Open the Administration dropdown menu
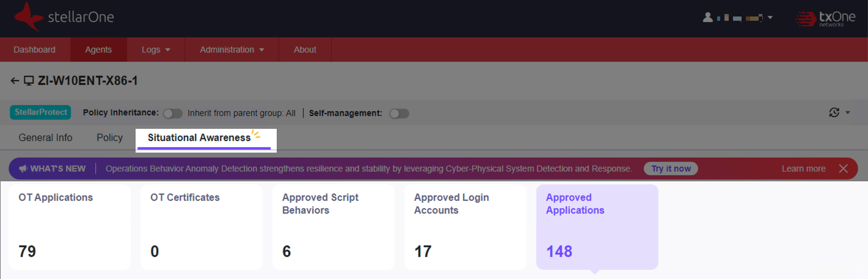The height and width of the screenshot is (279, 868). tap(232, 49)
